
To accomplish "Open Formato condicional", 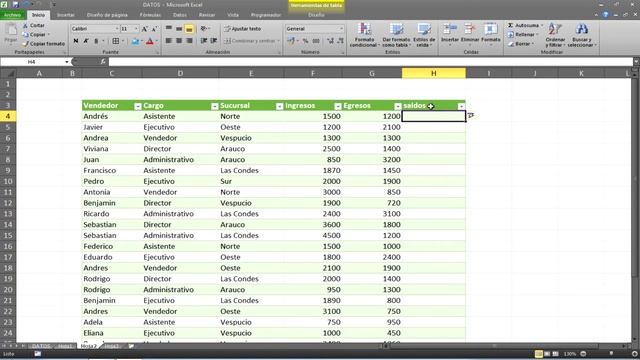I will 364,35.
